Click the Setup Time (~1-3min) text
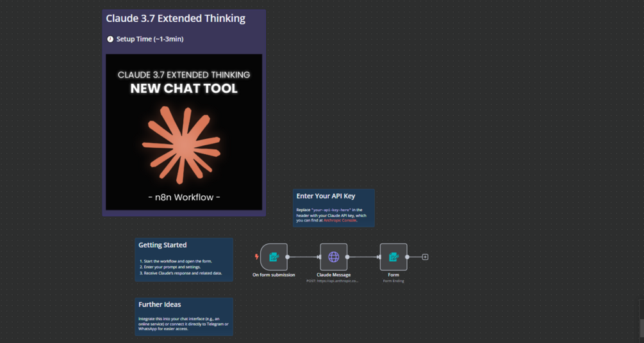This screenshot has height=343, width=644. [150, 40]
